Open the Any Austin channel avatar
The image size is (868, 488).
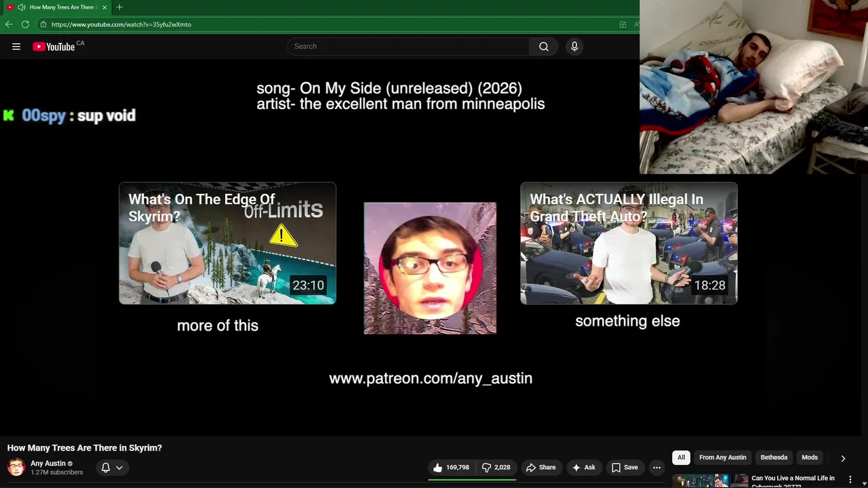point(16,467)
